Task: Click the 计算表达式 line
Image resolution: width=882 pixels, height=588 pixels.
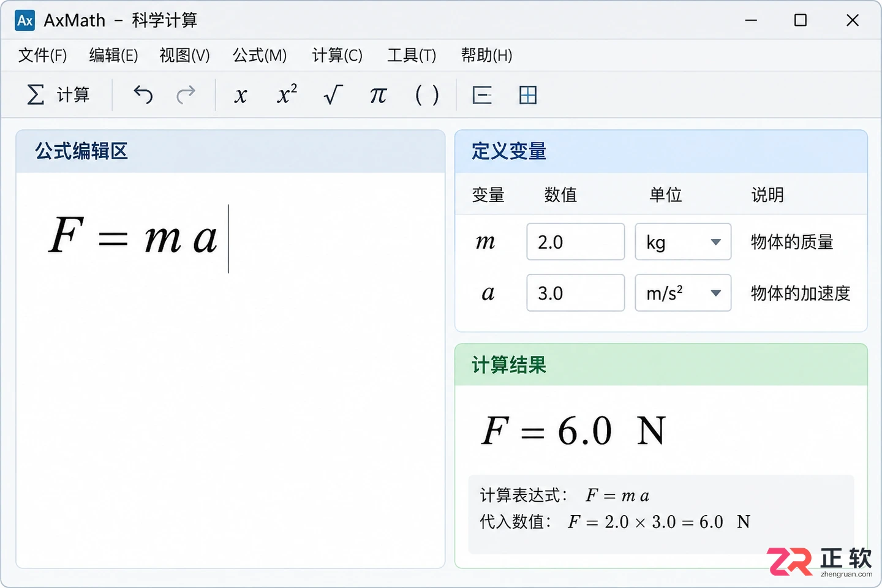Action: [564, 495]
